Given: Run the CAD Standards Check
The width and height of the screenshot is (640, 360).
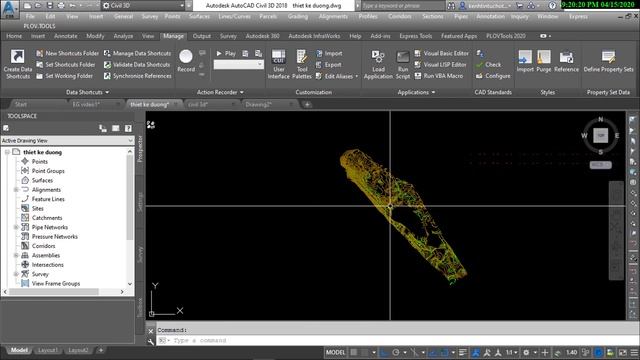Looking at the screenshot, I should (x=489, y=64).
